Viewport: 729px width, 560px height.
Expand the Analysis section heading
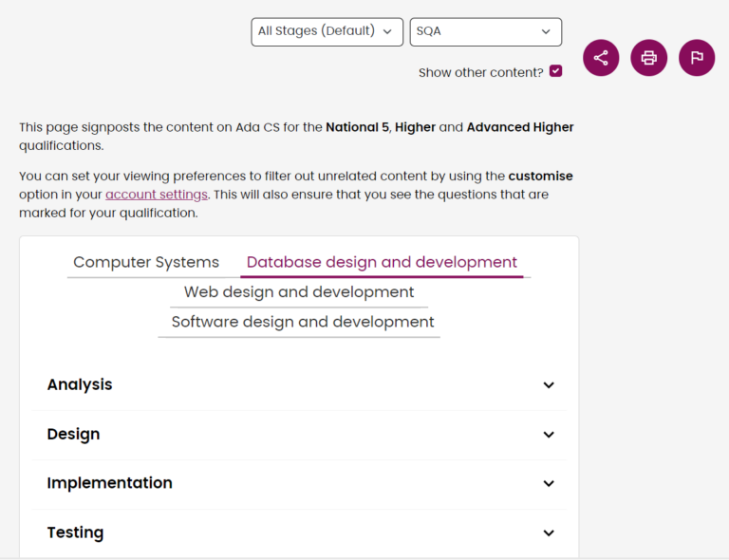pyautogui.click(x=80, y=384)
